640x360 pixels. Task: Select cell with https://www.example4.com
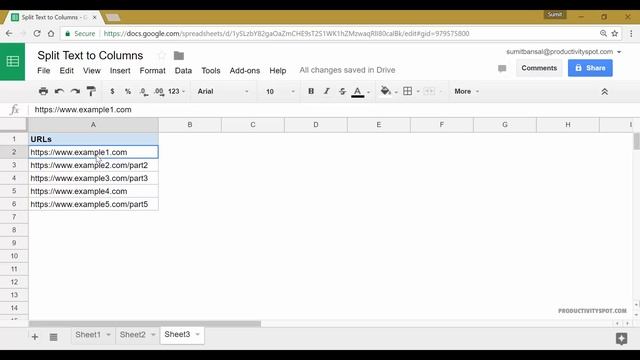93,191
